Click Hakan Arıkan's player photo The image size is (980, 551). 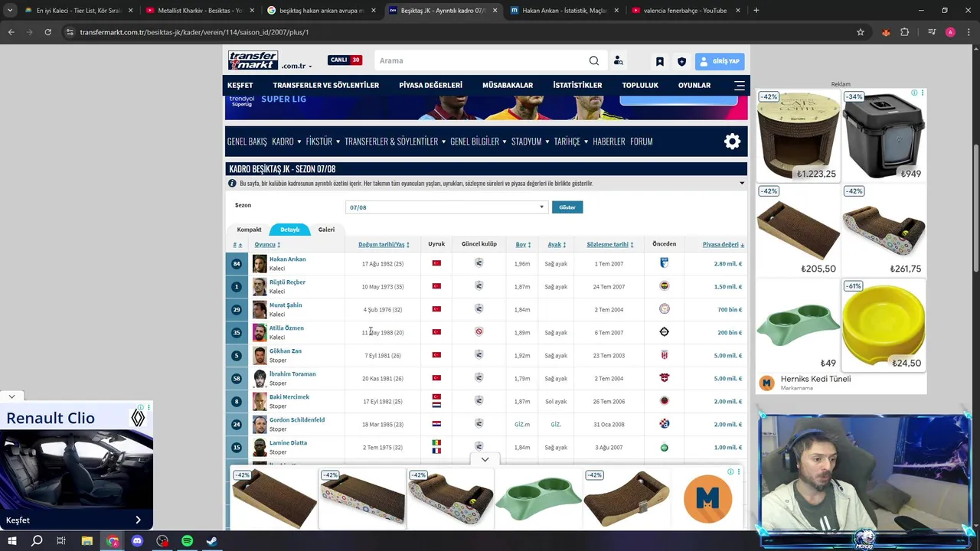(x=260, y=263)
